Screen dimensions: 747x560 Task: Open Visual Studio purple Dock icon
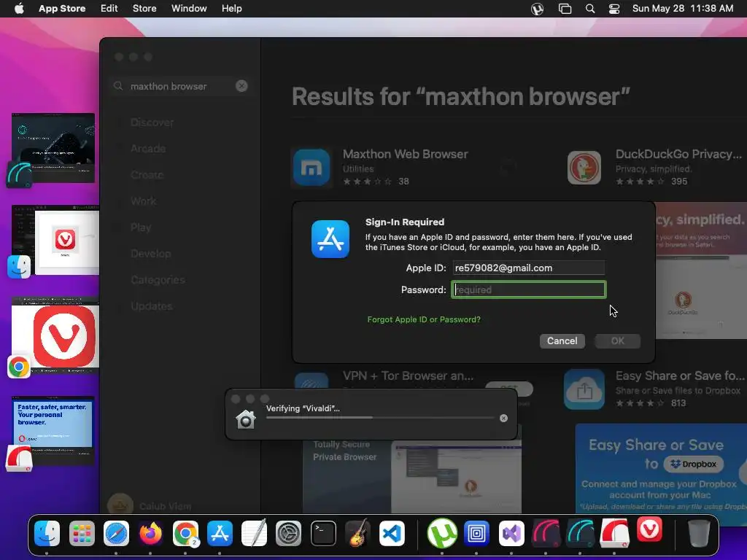tap(511, 533)
